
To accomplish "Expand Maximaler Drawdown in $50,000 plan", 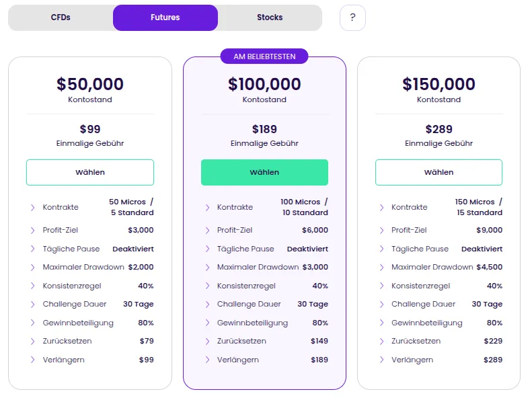I will point(32,268).
